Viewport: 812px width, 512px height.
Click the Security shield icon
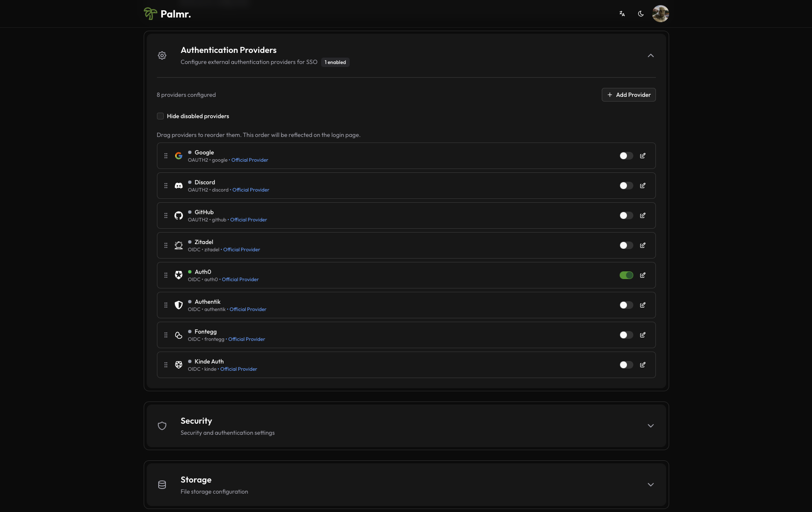coord(162,426)
